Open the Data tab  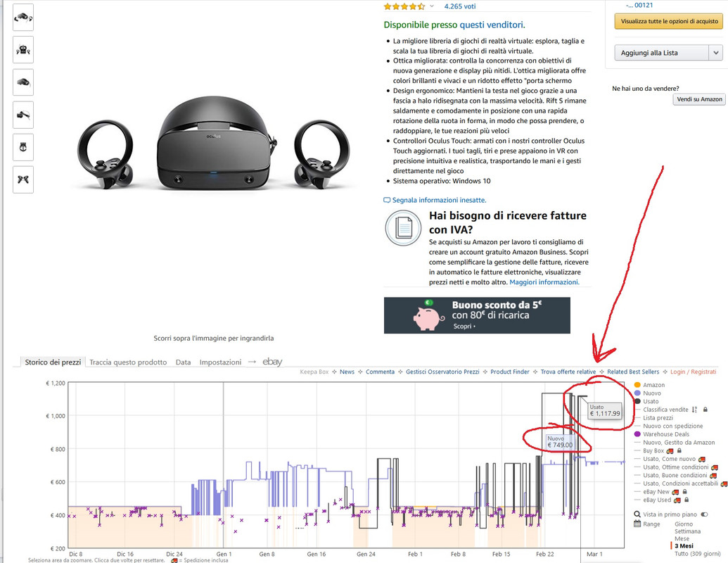(184, 362)
